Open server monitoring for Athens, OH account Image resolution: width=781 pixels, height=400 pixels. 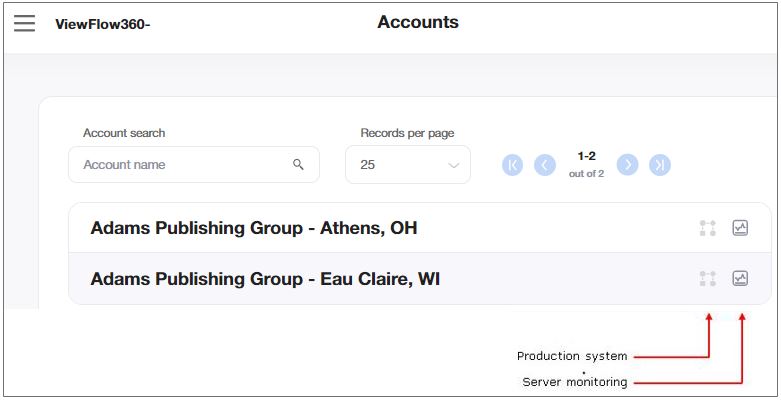740,228
